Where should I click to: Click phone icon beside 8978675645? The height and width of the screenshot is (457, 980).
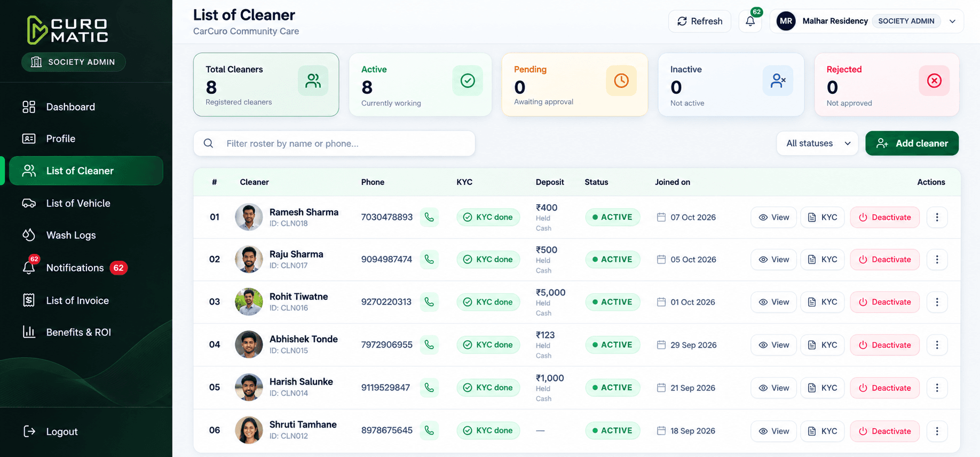point(429,430)
